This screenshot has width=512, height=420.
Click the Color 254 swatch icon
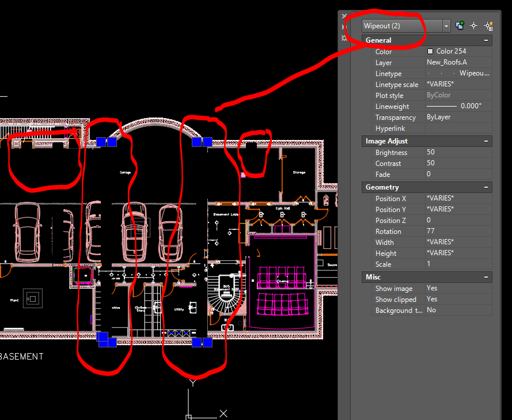tap(430, 51)
